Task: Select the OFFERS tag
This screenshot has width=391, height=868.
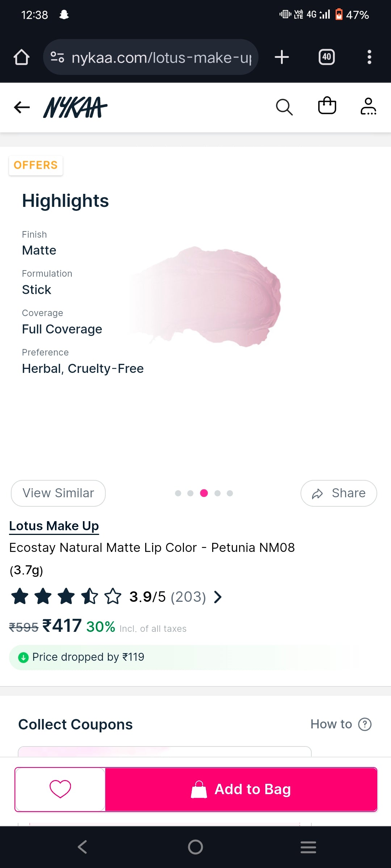Action: point(35,165)
